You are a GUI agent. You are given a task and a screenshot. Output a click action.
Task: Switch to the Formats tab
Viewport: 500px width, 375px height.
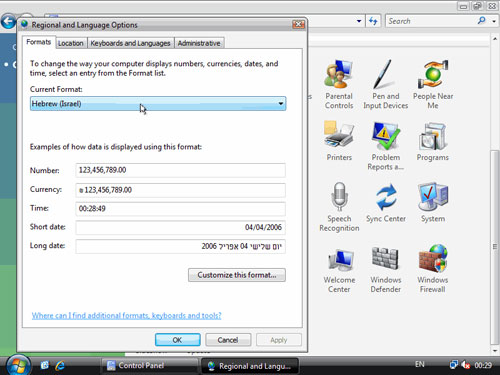39,42
